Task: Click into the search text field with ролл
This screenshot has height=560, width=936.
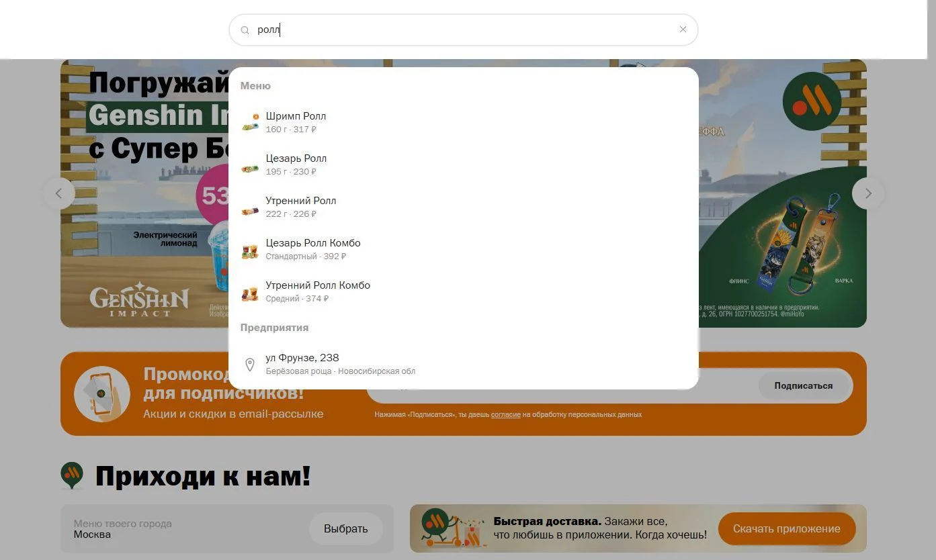Action: click(464, 30)
